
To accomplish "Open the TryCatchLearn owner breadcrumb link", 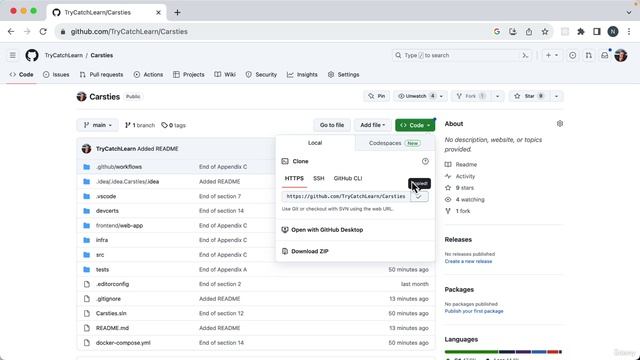I will click(x=64, y=55).
